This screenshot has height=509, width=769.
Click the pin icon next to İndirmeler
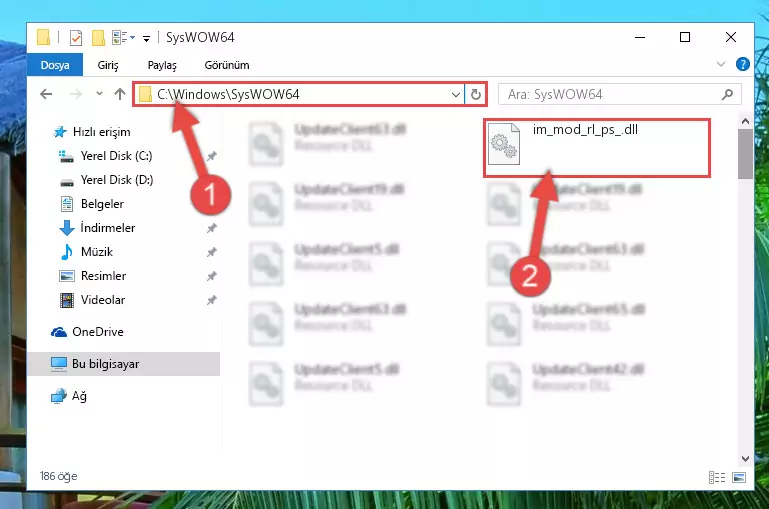[211, 229]
